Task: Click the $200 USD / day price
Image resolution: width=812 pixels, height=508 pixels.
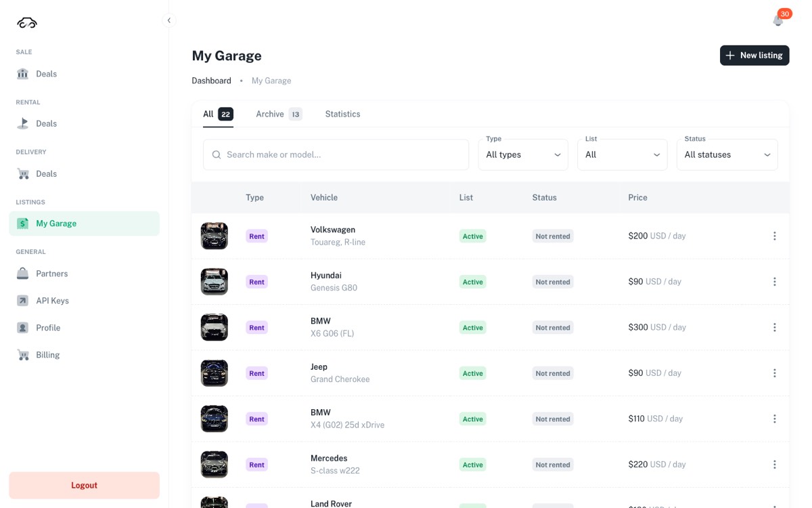Action: [657, 236]
